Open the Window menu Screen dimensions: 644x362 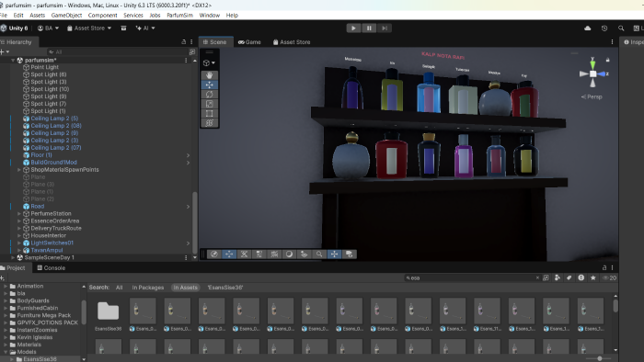[210, 16]
